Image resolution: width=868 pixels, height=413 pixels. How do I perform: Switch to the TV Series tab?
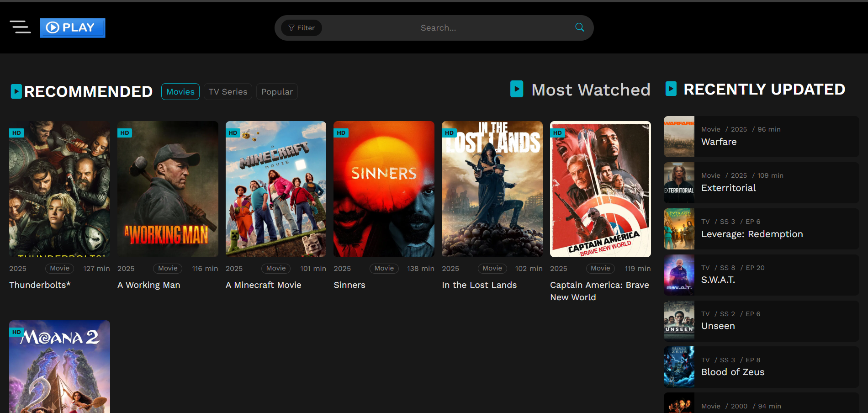(x=228, y=92)
